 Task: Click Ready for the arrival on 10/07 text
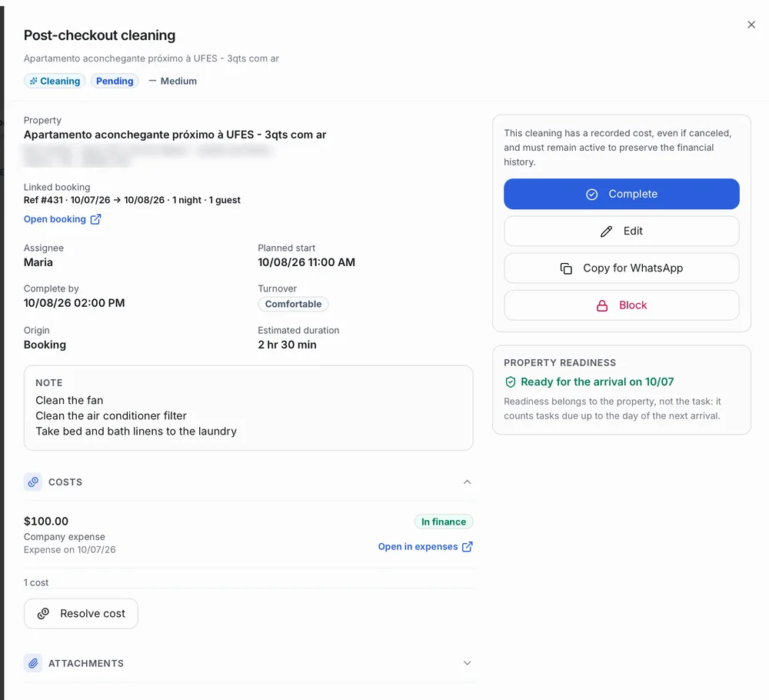597,382
